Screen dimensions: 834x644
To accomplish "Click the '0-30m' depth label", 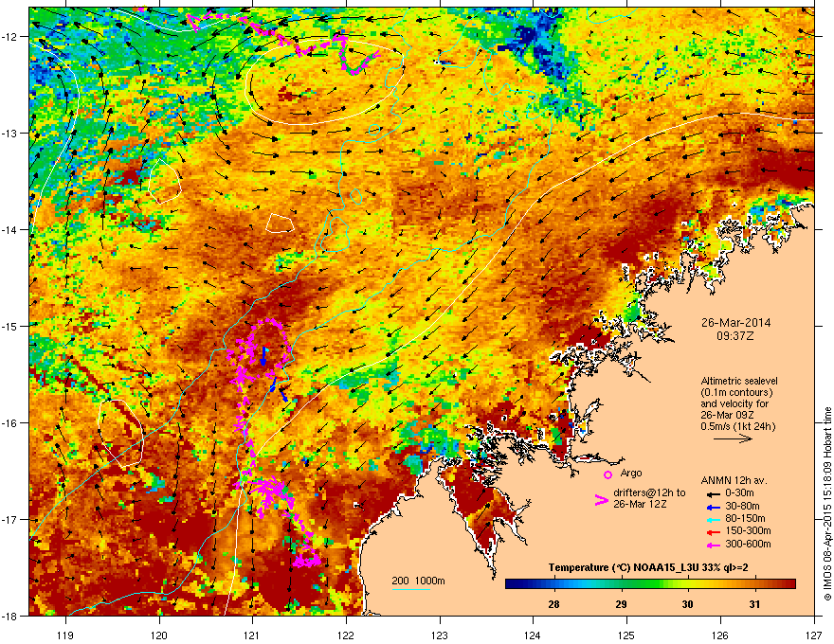I will 739,493.
